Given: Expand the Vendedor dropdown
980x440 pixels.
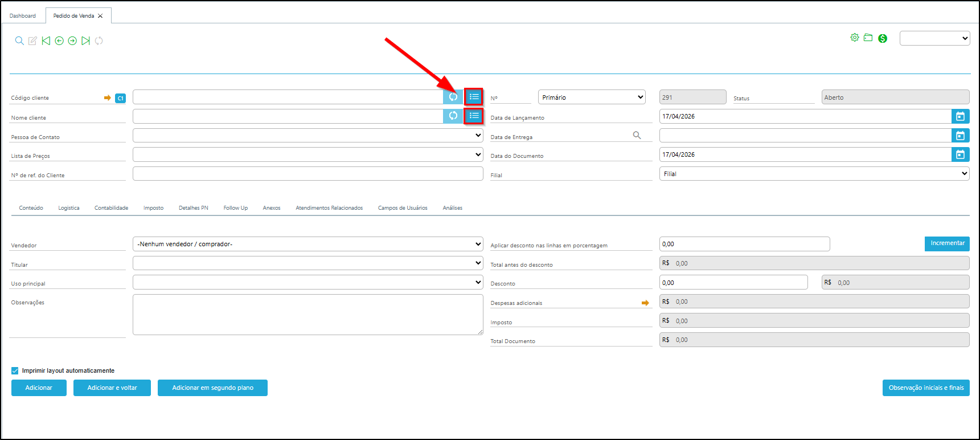Looking at the screenshot, I should [x=307, y=244].
